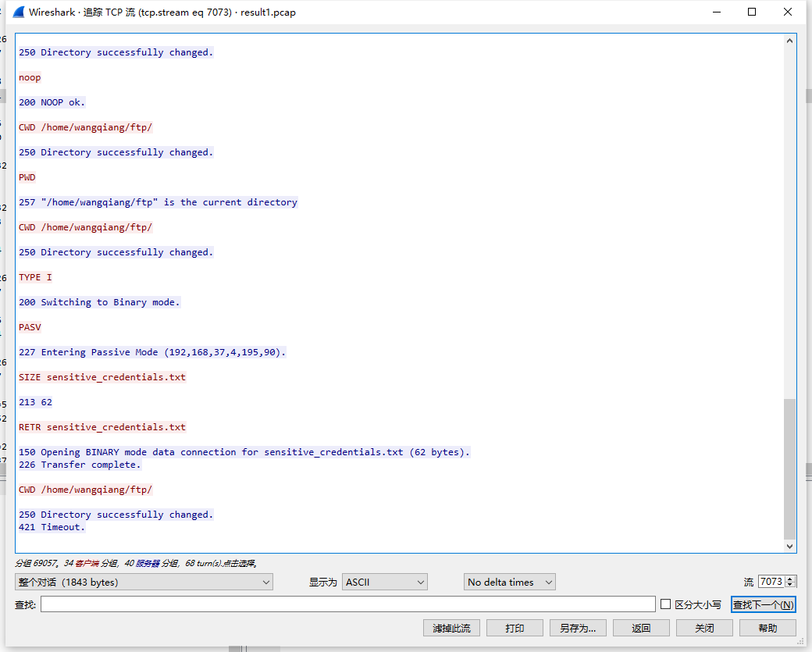Close the dialog using title bar X
This screenshot has height=652, width=812.
tap(787, 12)
